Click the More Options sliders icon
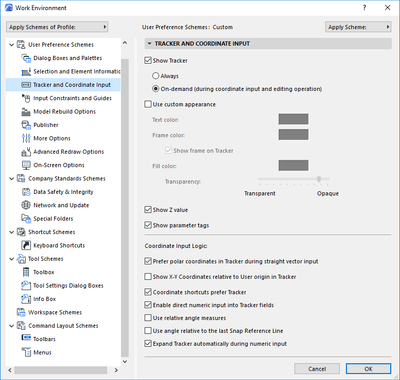 (x=26, y=138)
